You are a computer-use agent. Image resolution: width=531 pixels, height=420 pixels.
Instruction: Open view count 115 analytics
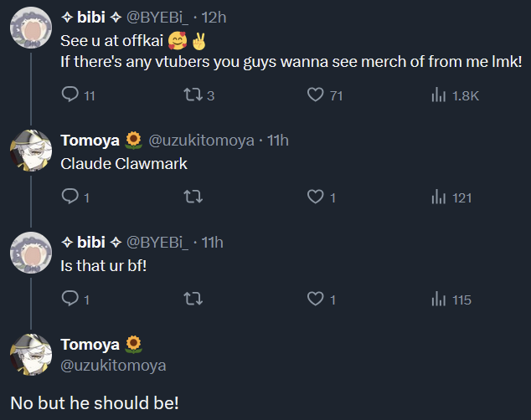click(437, 300)
